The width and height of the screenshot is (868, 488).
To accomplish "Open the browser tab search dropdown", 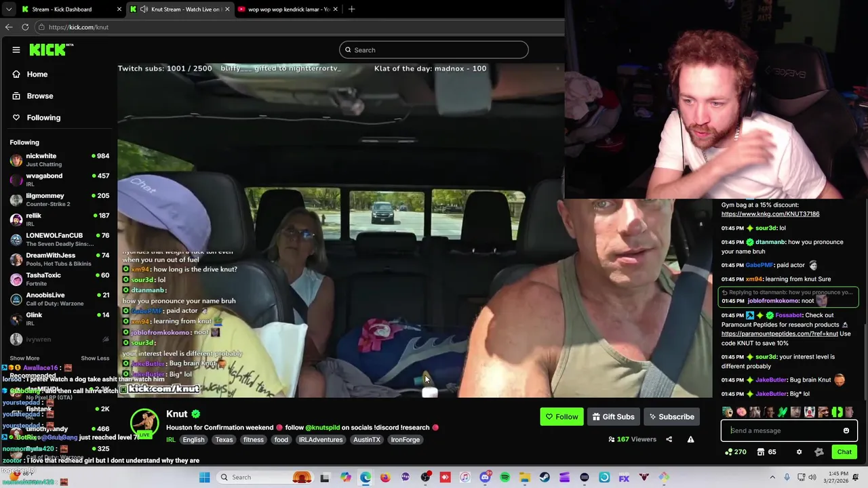I will (x=8, y=9).
